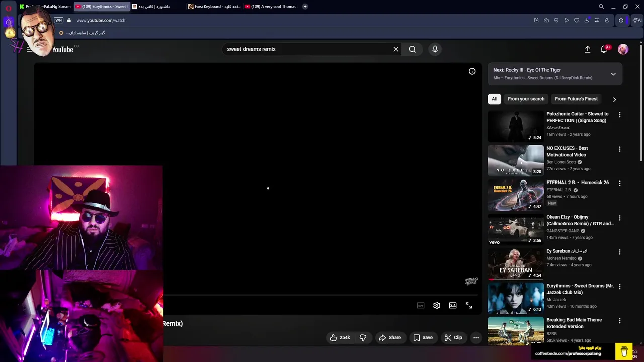Open Polozhenie Guitar video thumbnail
The image size is (644, 362).
516,126
